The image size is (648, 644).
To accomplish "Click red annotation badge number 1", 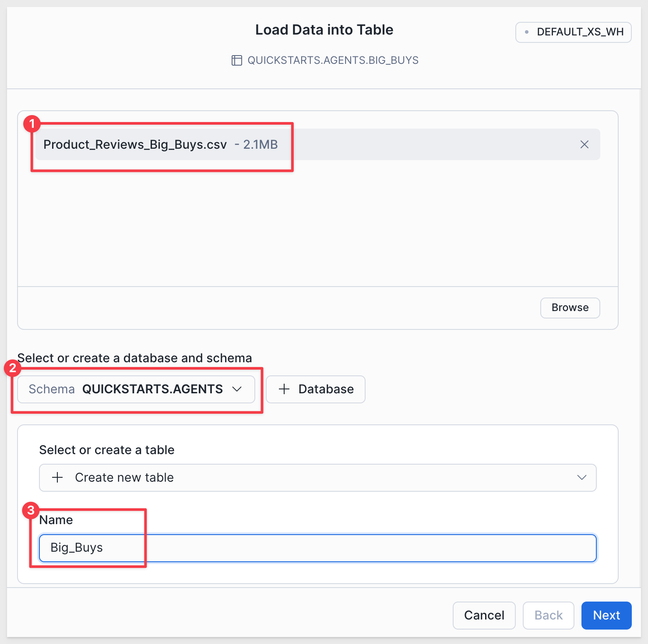I will tap(32, 124).
